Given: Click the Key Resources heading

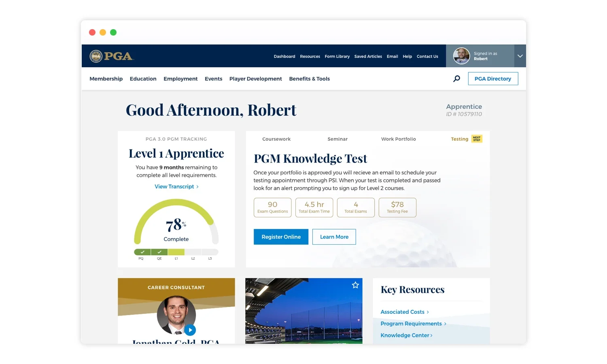Looking at the screenshot, I should click(412, 290).
